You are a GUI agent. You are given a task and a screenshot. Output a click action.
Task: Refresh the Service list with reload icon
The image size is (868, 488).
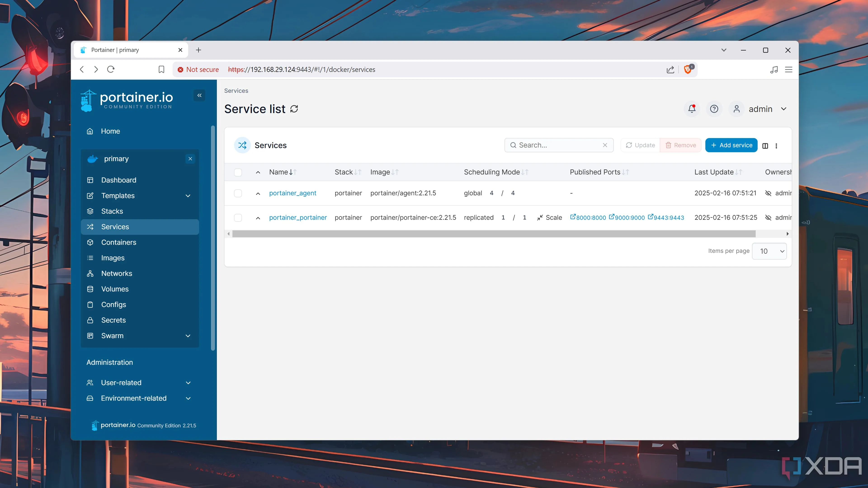(294, 109)
